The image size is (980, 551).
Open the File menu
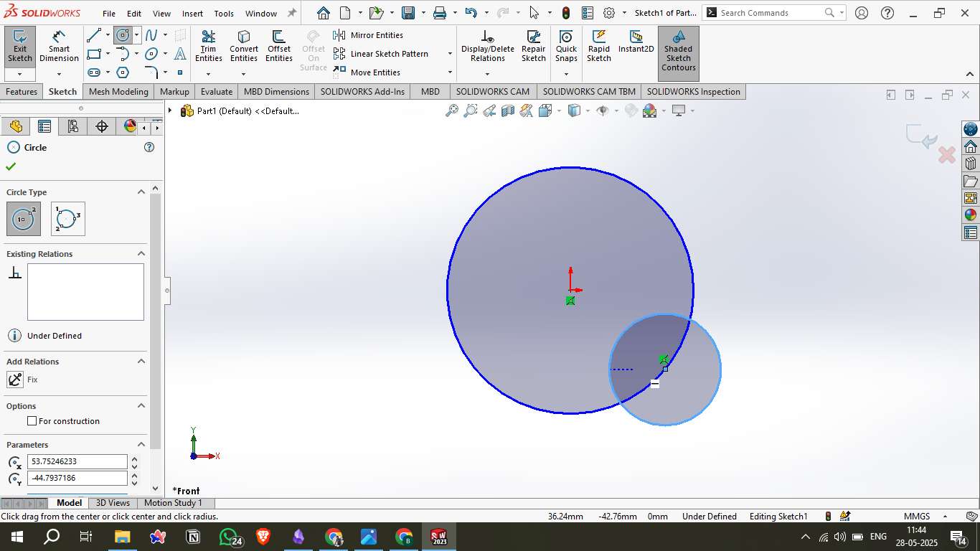109,14
